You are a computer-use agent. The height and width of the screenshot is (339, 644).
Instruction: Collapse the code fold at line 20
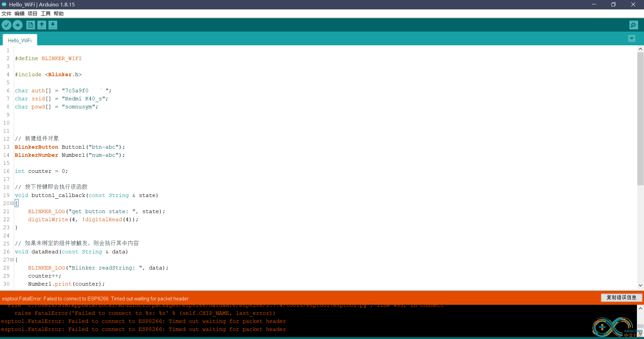click(x=12, y=203)
